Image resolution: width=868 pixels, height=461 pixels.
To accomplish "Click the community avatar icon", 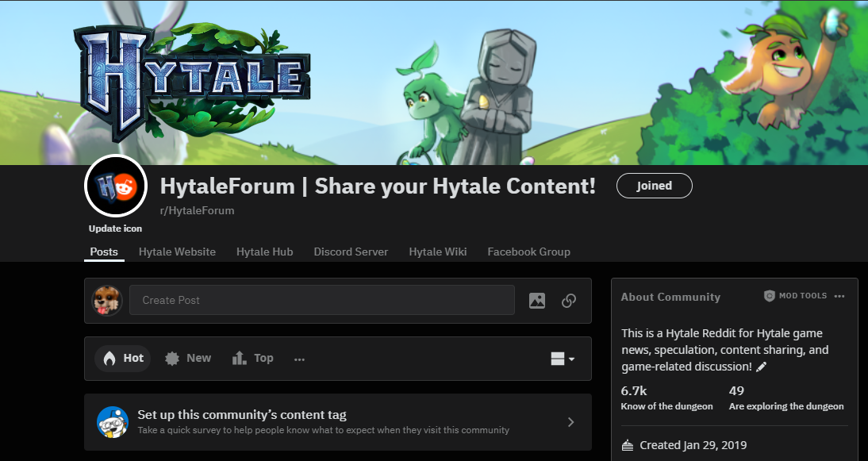I will point(116,186).
